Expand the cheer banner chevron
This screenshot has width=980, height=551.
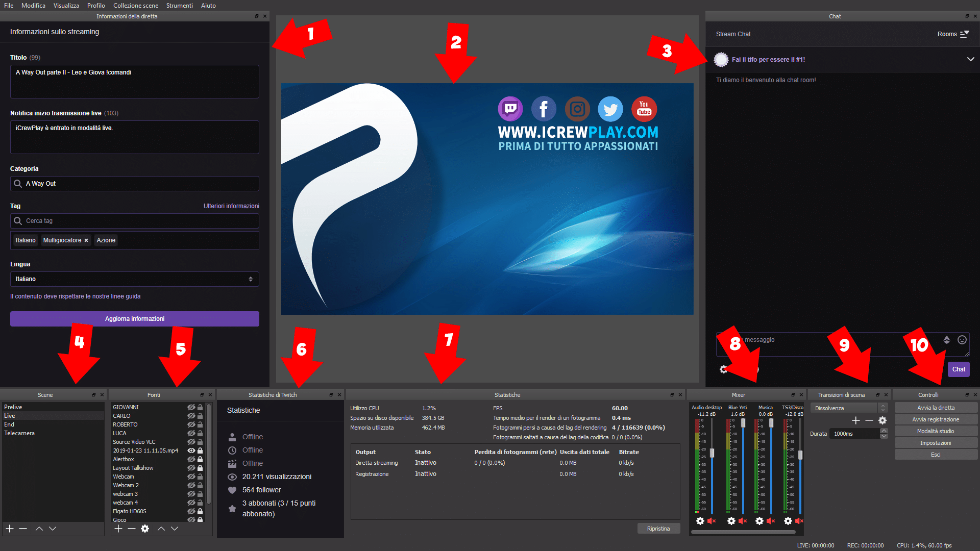[970, 59]
